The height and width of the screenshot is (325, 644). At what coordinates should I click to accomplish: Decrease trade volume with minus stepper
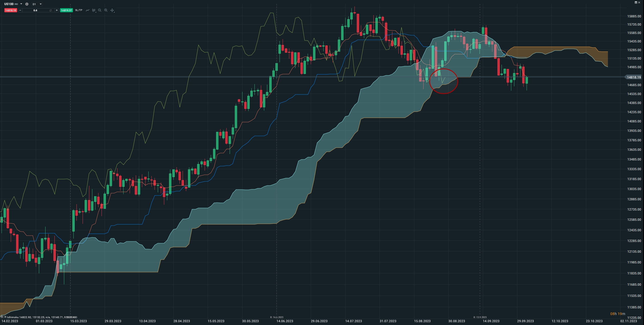pos(20,10)
